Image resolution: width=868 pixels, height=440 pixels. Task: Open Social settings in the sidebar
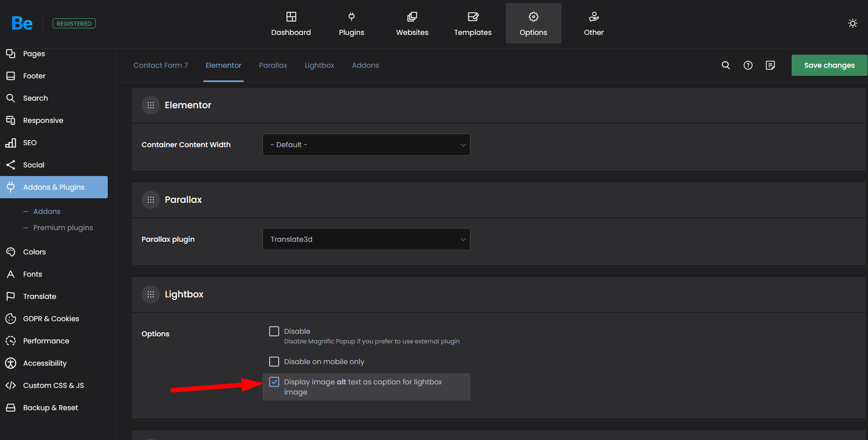(54, 165)
